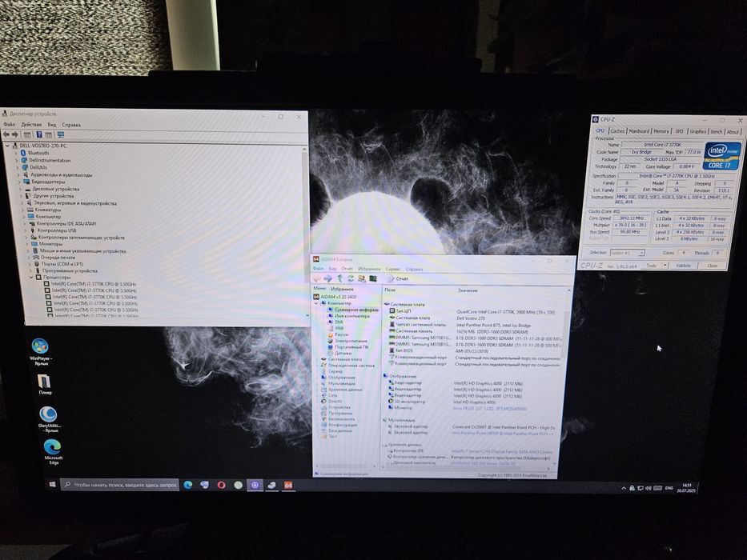The image size is (747, 560).
Task: Collapse Процессоры category in Device Manager
Action: tap(31, 277)
